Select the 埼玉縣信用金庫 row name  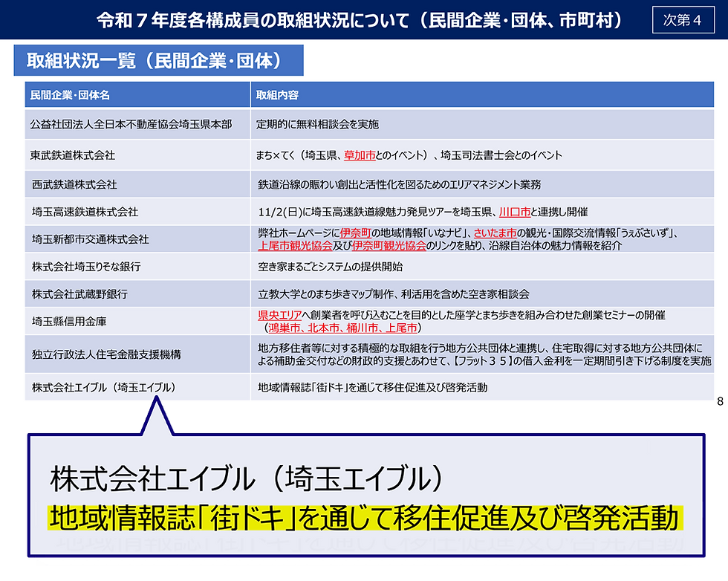point(68,322)
